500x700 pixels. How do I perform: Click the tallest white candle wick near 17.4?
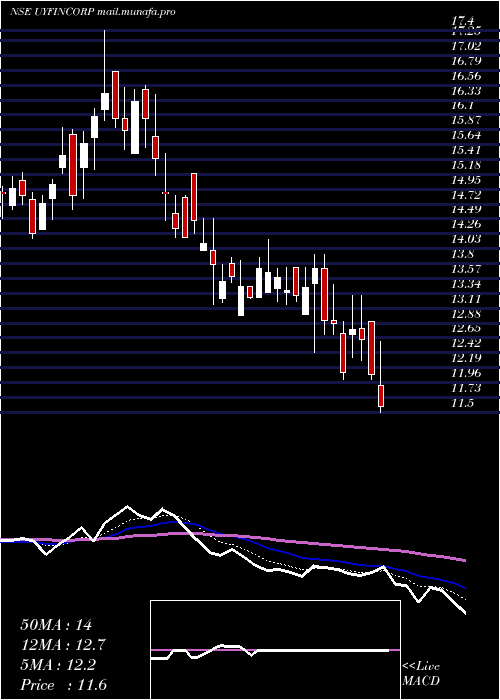105,62
